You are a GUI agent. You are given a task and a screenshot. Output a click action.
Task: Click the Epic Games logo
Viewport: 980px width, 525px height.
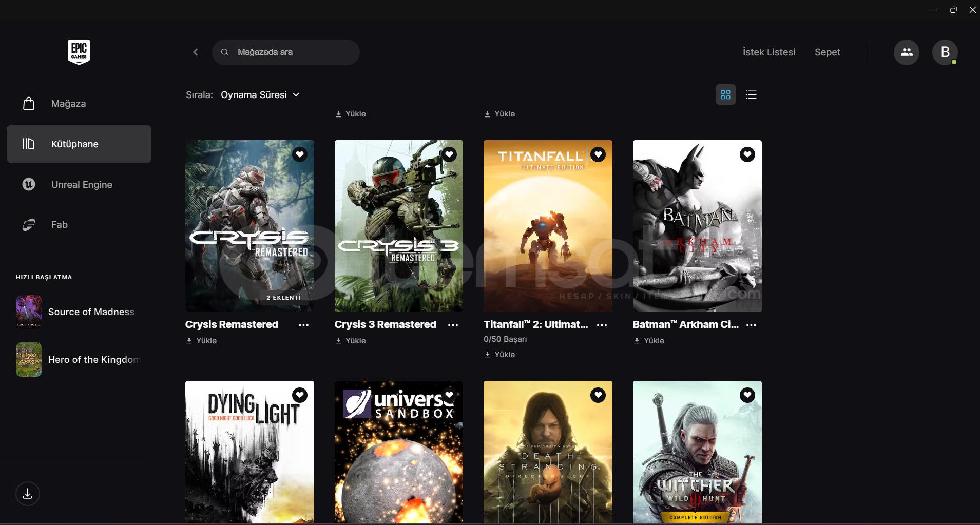(79, 52)
